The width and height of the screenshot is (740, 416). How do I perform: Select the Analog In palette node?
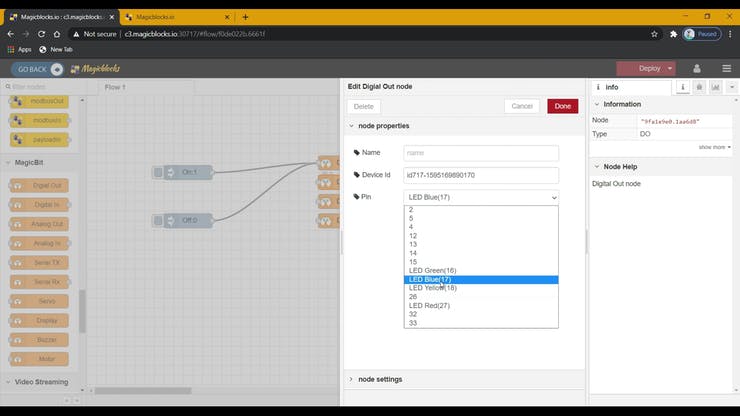click(40, 243)
